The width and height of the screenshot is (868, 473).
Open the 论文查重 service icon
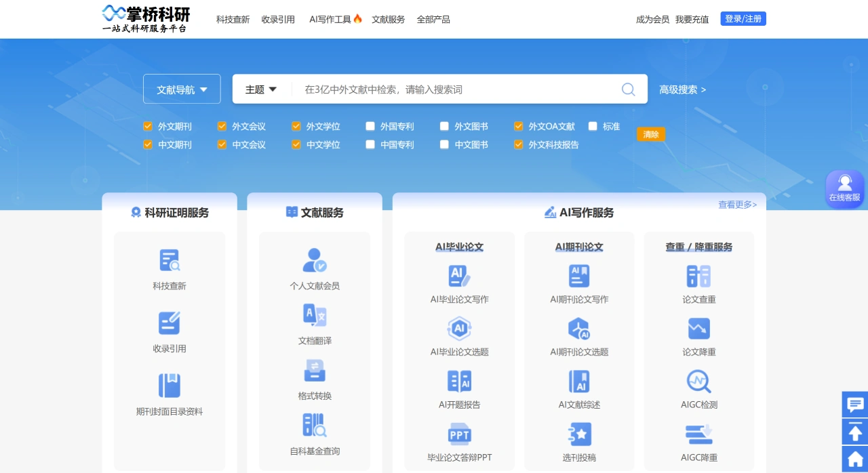[x=698, y=276]
